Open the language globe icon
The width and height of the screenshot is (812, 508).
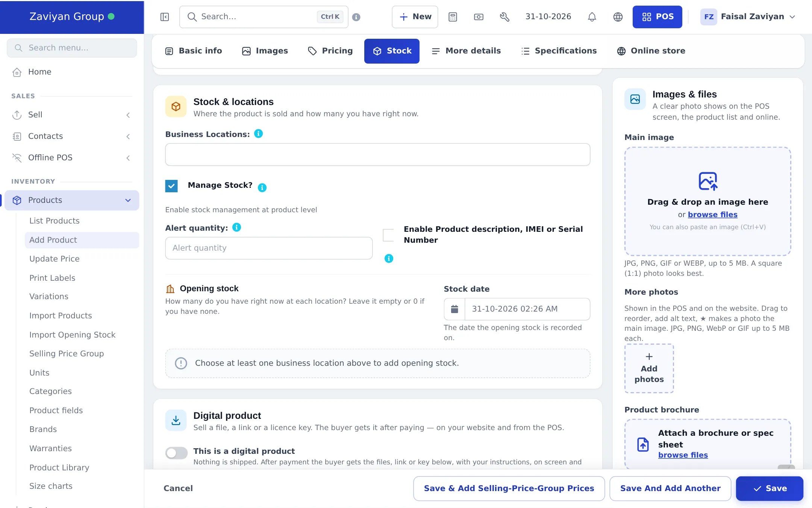point(618,17)
